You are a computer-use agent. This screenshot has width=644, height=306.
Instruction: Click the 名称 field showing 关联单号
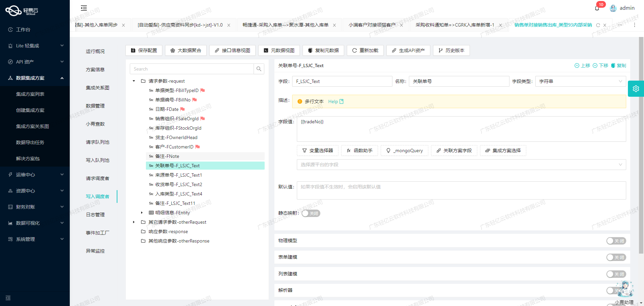pos(459,81)
